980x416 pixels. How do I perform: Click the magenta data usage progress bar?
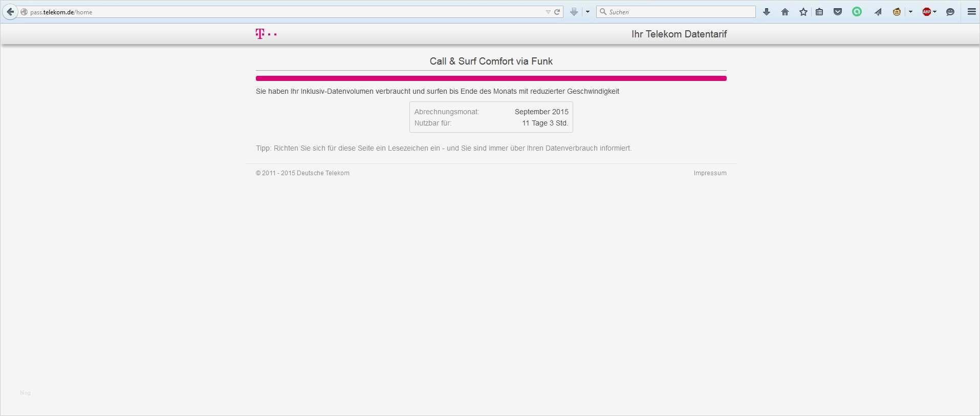pos(491,78)
